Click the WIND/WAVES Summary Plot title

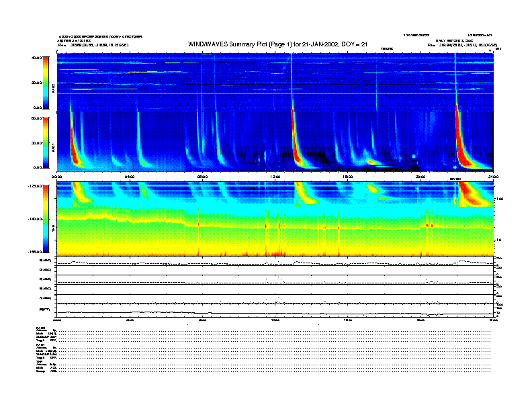point(277,44)
